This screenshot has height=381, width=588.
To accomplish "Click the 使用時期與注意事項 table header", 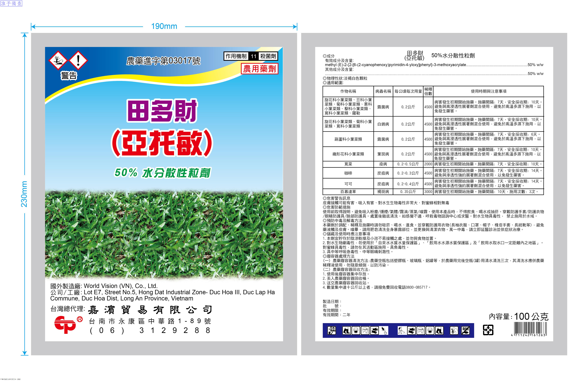I will (x=488, y=91).
